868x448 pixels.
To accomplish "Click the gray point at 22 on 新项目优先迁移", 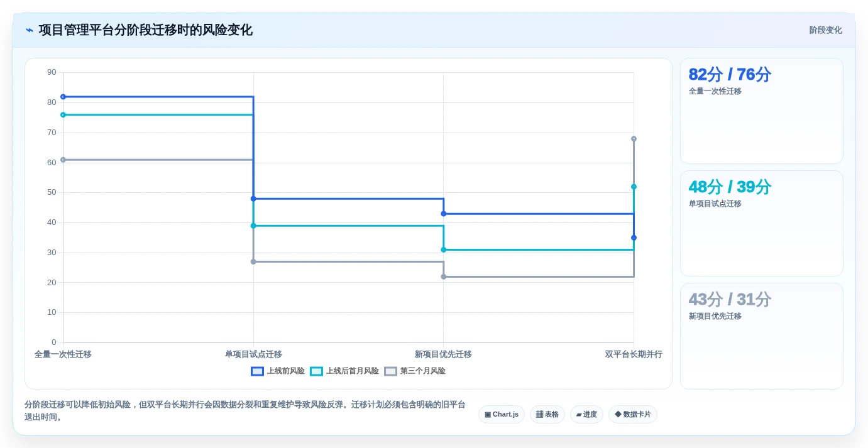I will (444, 276).
